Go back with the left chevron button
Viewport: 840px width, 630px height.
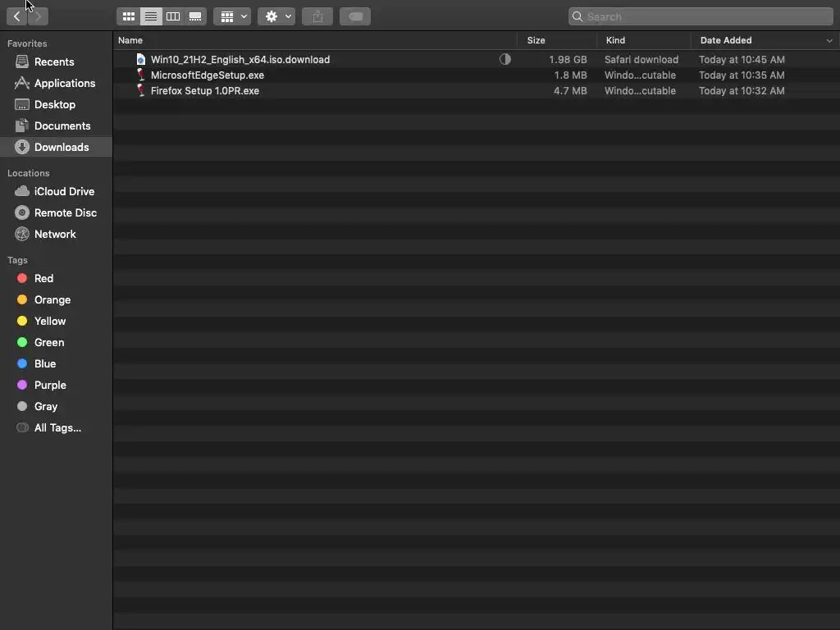pos(16,16)
